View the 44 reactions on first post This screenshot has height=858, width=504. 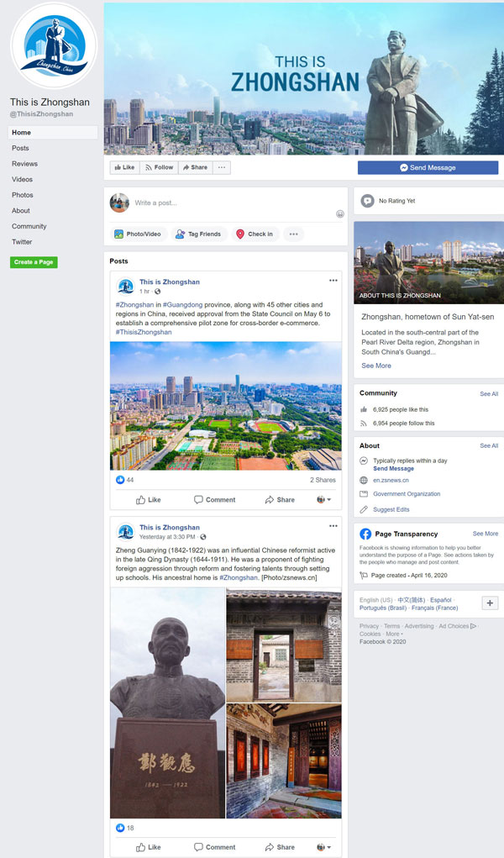point(125,480)
